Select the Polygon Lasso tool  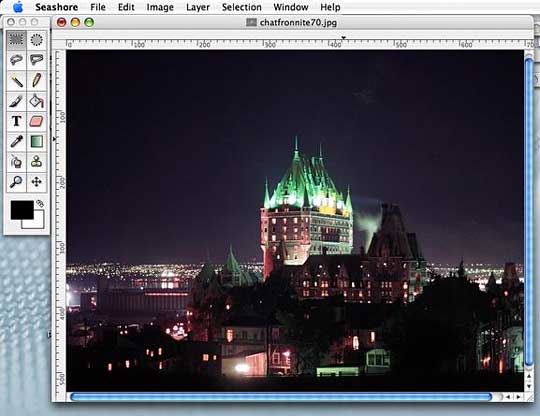point(37,60)
